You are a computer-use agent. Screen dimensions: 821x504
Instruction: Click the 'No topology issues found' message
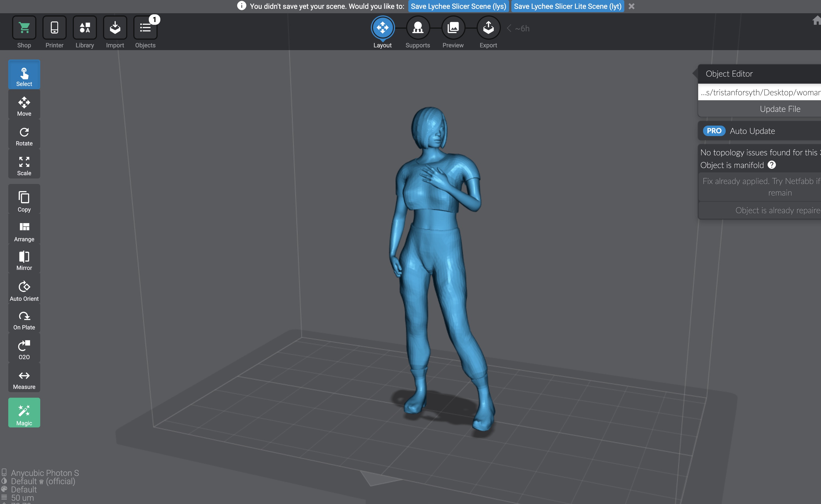tap(761, 152)
